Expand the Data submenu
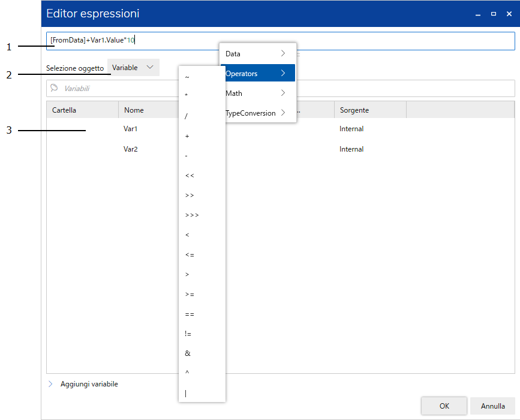Image resolution: width=520 pixels, height=420 pixels. [x=258, y=54]
